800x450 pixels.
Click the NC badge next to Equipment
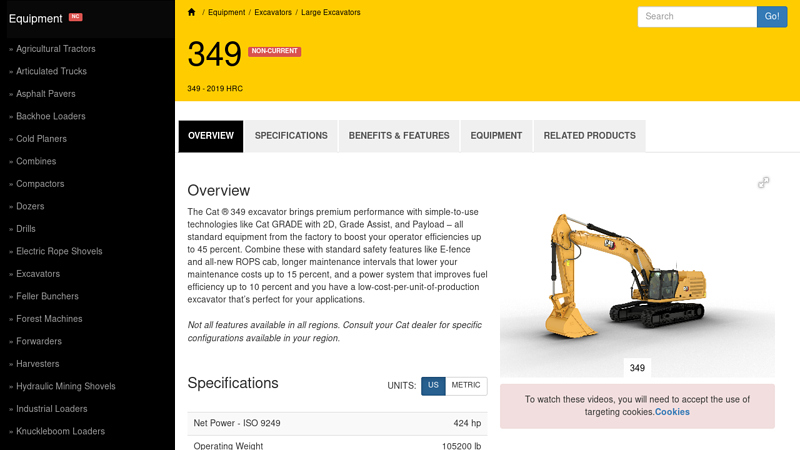[x=76, y=17]
